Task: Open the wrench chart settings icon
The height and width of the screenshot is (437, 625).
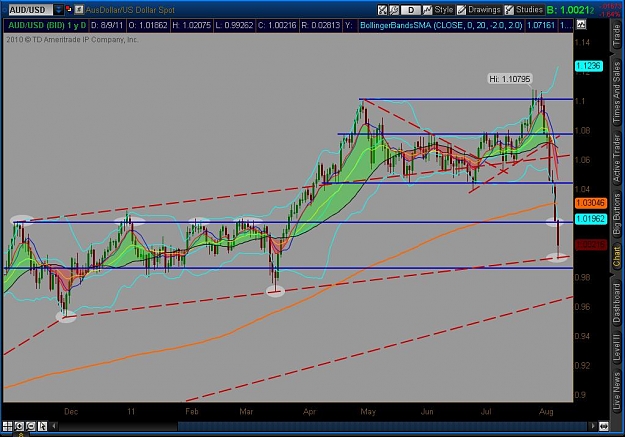Action: point(394,10)
